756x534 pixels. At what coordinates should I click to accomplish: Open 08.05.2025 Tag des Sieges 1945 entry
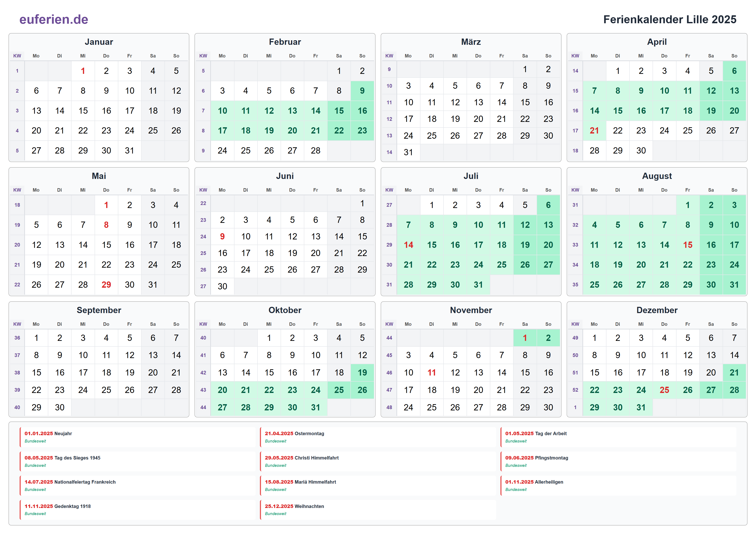(137, 461)
